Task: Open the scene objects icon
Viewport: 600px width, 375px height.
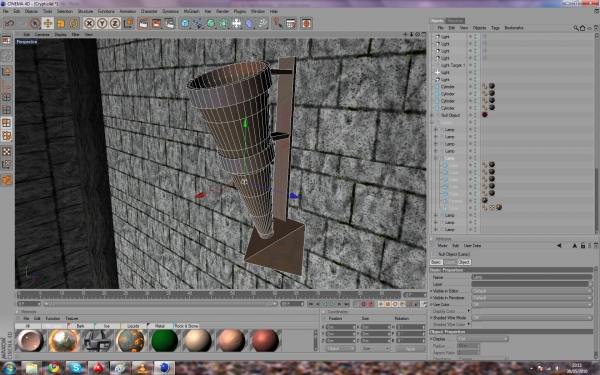Action: [236, 24]
